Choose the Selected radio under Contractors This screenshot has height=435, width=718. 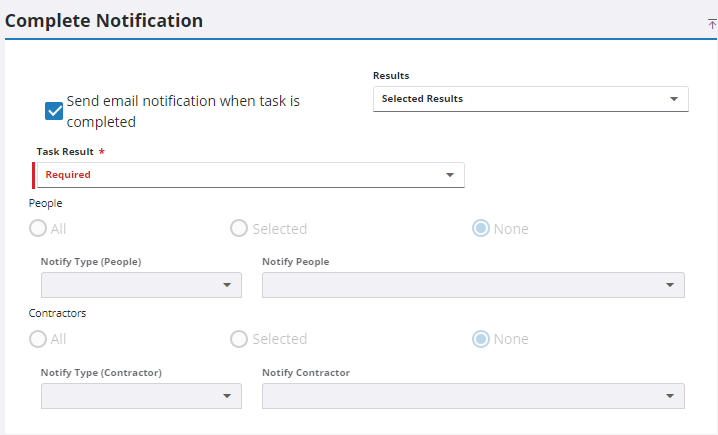point(239,339)
